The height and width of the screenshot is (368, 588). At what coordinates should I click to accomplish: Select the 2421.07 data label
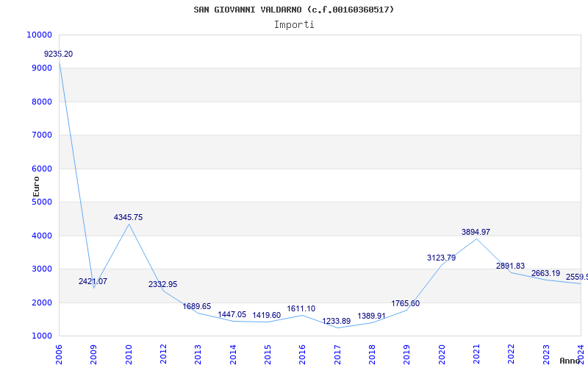93,281
